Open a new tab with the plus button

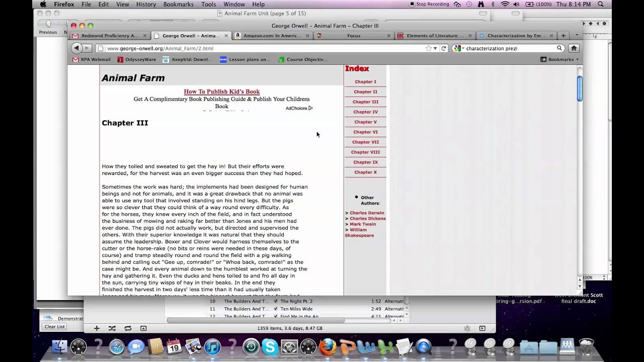tap(563, 36)
